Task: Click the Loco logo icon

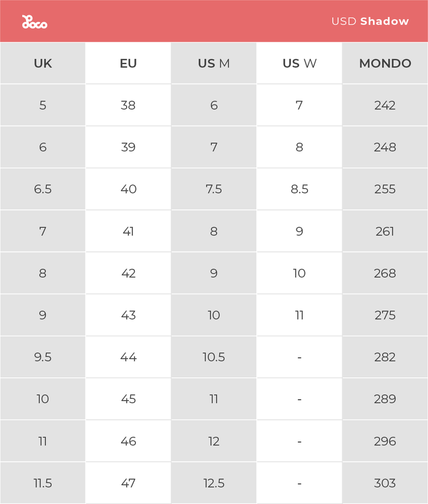Action: click(x=34, y=22)
